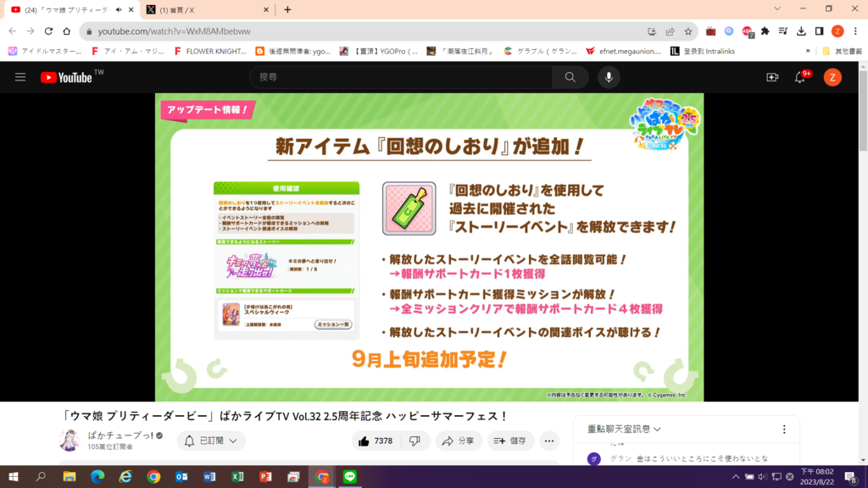The width and height of the screenshot is (868, 488).
Task: View site information lock icon
Action: [x=89, y=31]
